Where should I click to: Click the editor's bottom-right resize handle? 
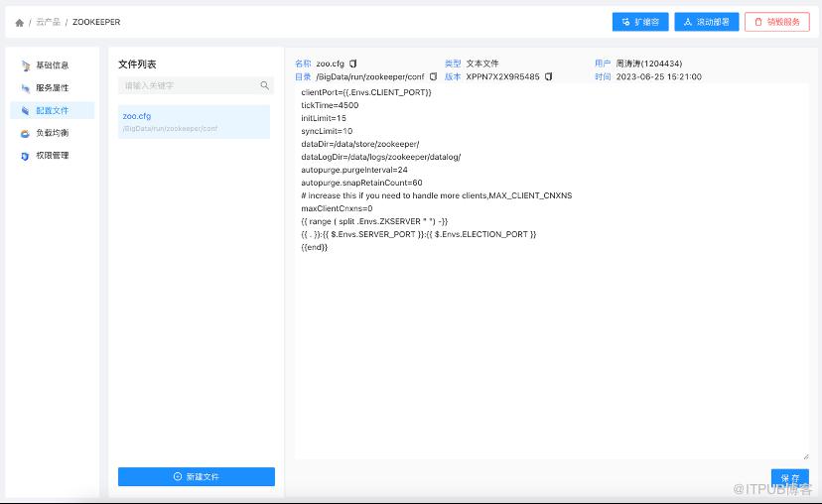point(805,456)
